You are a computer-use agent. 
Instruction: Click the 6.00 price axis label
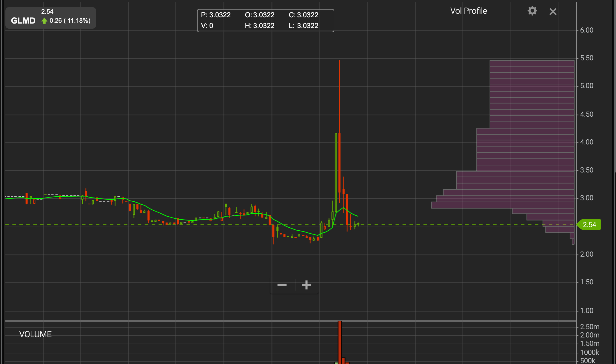point(586,30)
